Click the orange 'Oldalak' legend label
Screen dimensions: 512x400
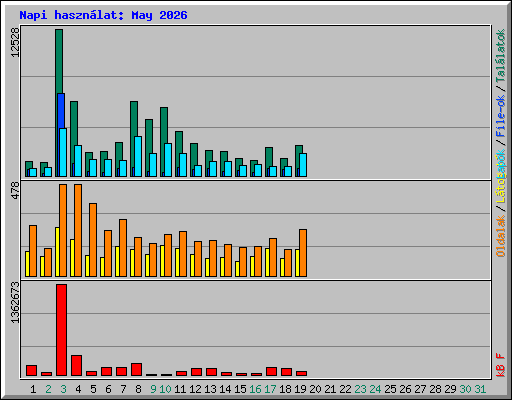click(500, 236)
